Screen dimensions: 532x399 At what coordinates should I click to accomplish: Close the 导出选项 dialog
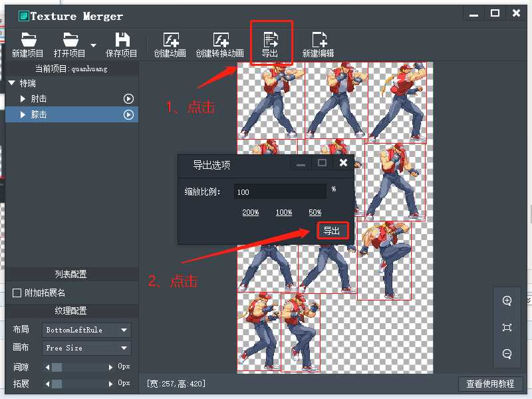pyautogui.click(x=343, y=163)
